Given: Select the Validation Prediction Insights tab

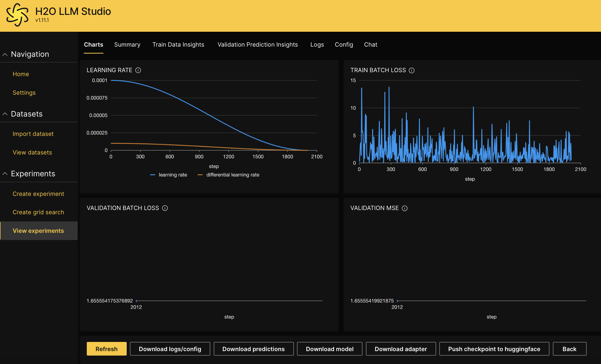Looking at the screenshot, I should [x=258, y=45].
